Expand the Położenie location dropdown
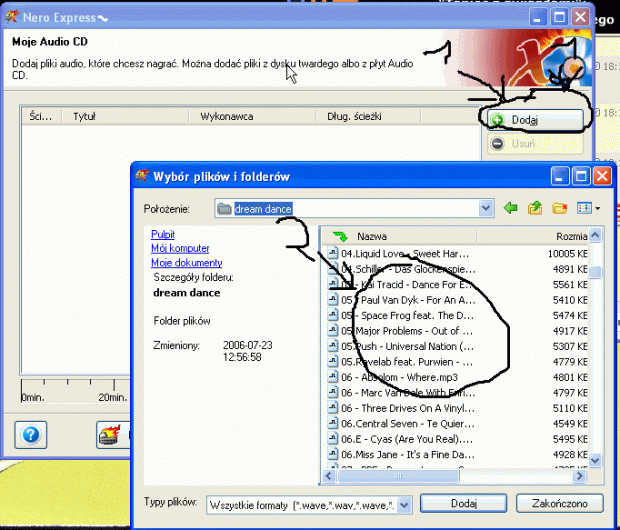The height and width of the screenshot is (530, 620). (486, 208)
